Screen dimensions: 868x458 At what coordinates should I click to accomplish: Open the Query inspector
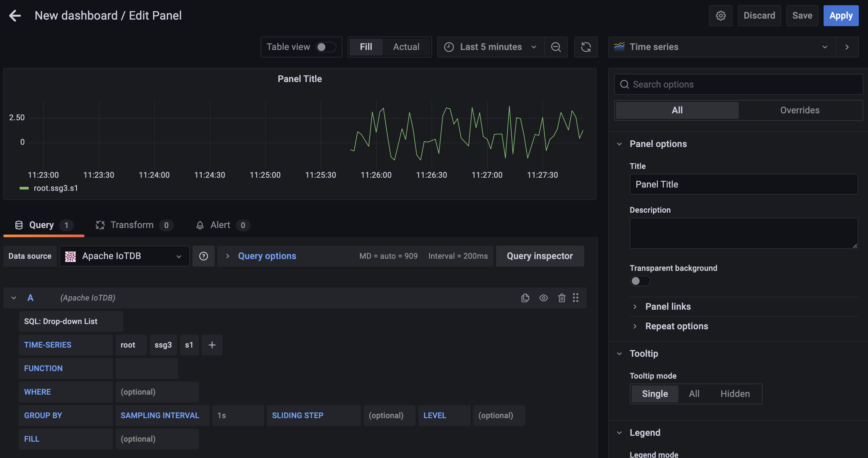pyautogui.click(x=539, y=256)
